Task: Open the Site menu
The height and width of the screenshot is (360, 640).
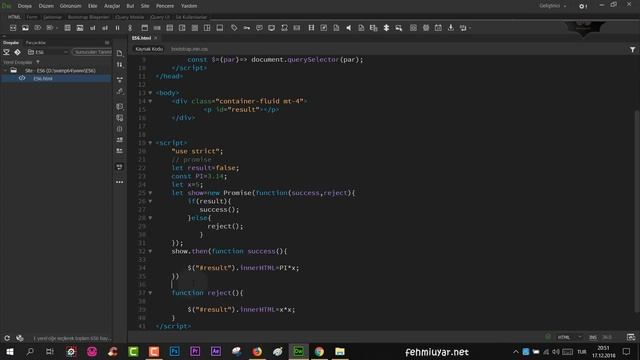Action: [145, 6]
